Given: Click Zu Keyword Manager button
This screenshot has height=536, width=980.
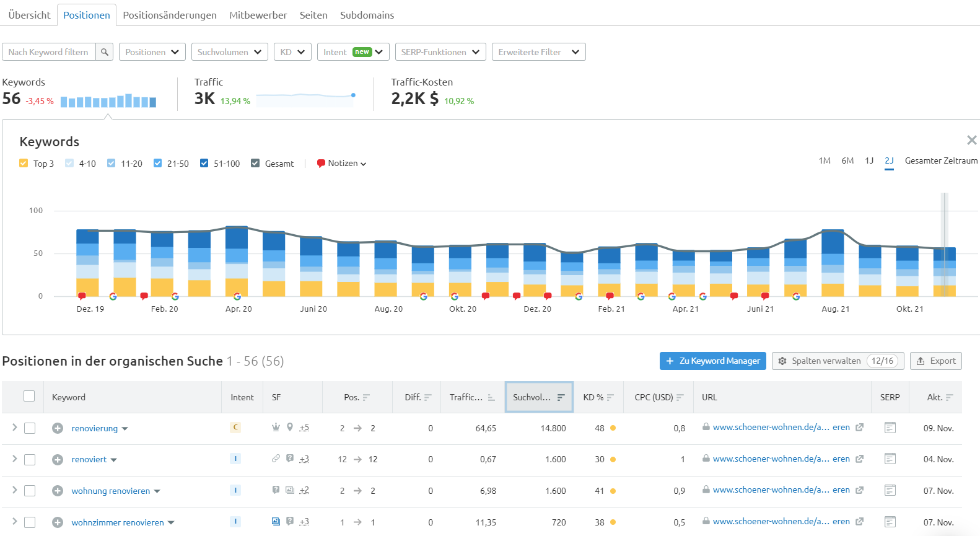Looking at the screenshot, I should (x=713, y=361).
